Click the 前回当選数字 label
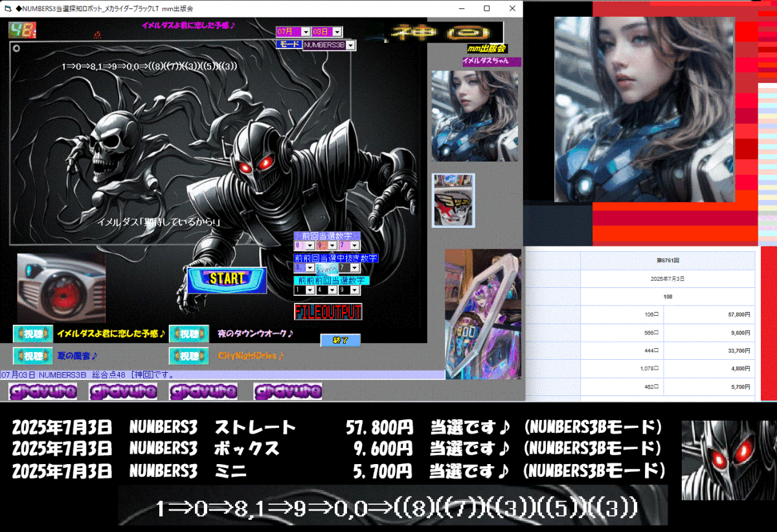 pos(327,236)
